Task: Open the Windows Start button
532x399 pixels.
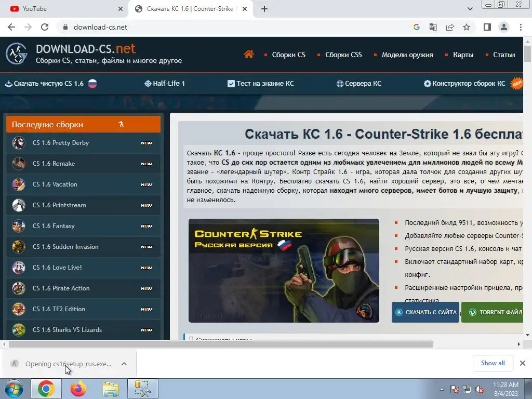Action: pos(14,389)
